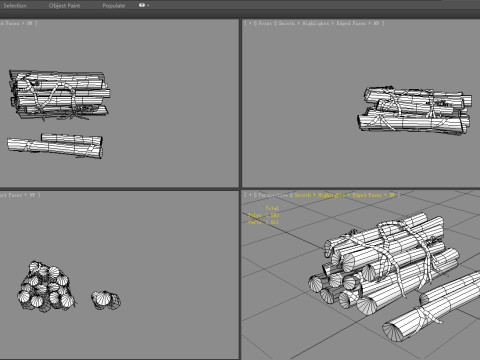Click the Total statistics heading
Image resolution: width=480 pixels, height=360 pixels.
[x=272, y=208]
